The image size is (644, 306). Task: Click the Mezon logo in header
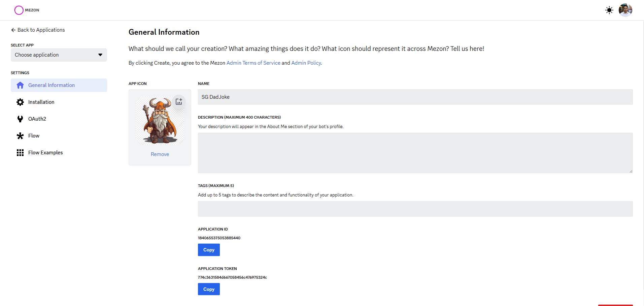pos(27,10)
